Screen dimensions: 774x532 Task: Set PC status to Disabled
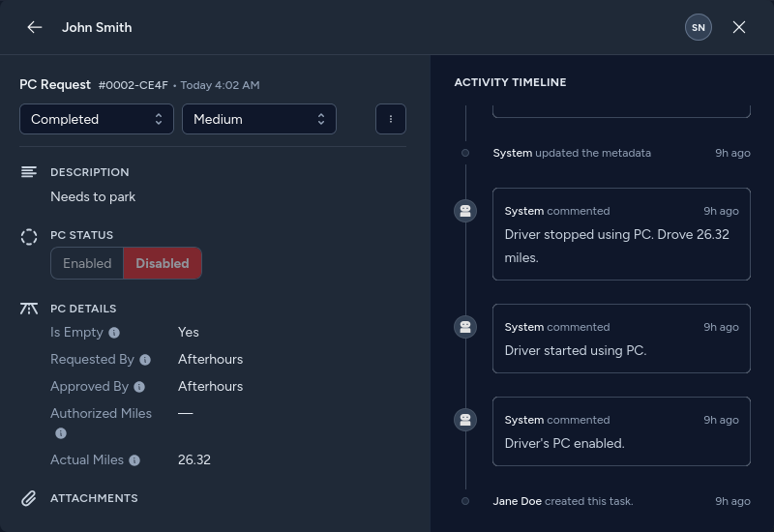click(163, 263)
